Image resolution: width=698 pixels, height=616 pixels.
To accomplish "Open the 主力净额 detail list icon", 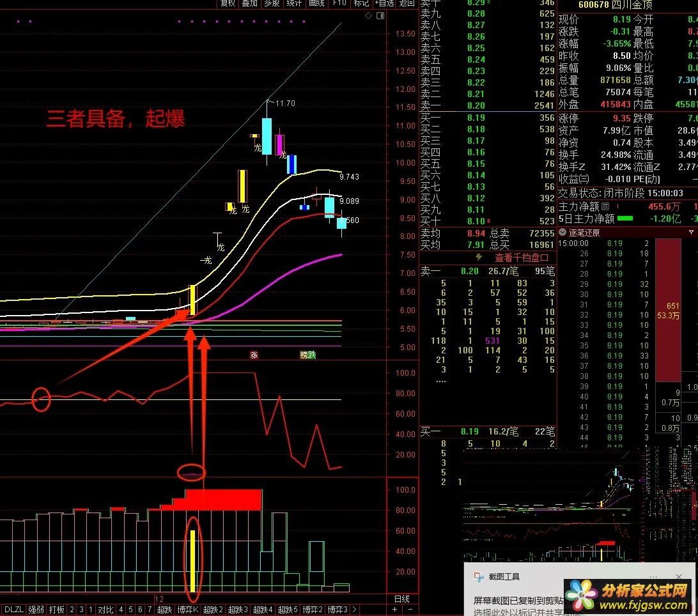I will click(605, 206).
